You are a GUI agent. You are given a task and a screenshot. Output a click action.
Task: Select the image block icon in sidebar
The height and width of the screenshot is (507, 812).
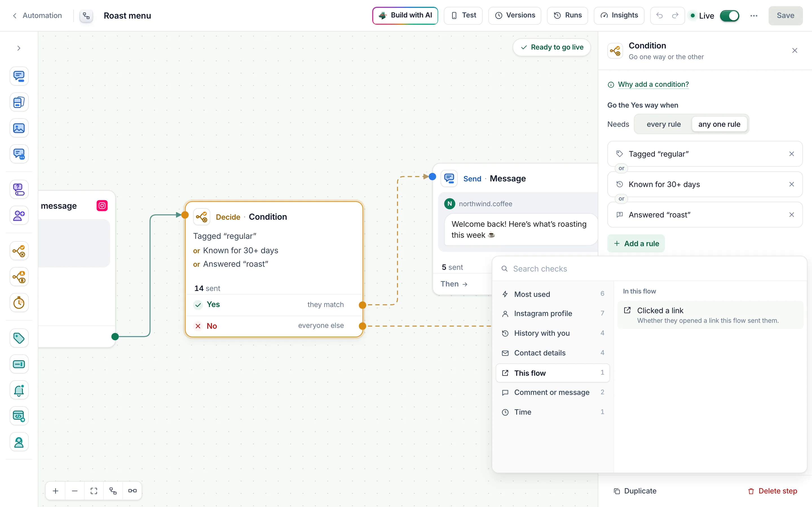pyautogui.click(x=19, y=128)
